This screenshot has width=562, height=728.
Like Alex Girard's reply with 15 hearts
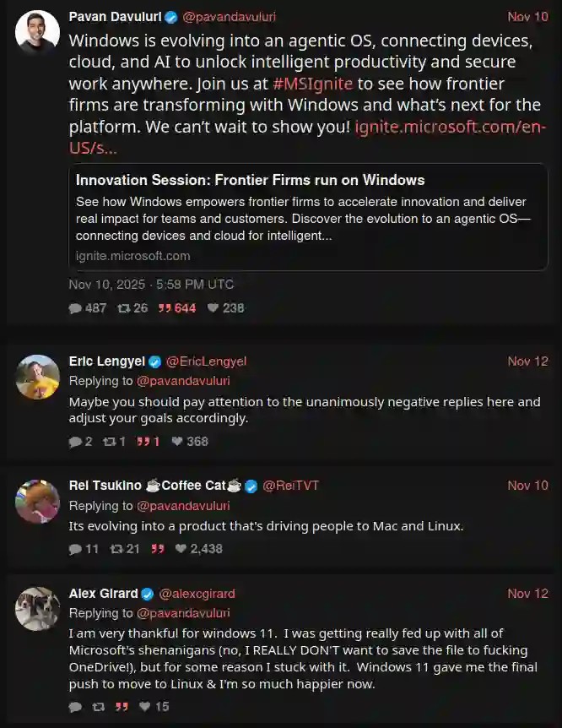click(x=145, y=706)
